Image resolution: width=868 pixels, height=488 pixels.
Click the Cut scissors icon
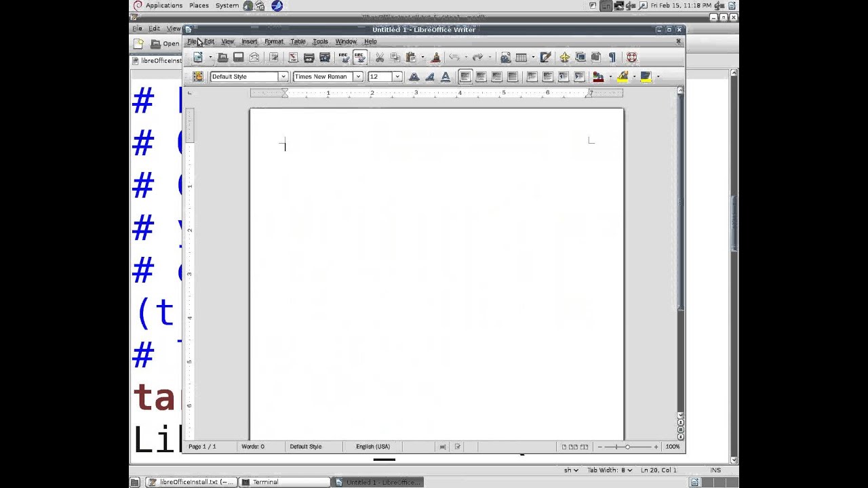point(380,57)
